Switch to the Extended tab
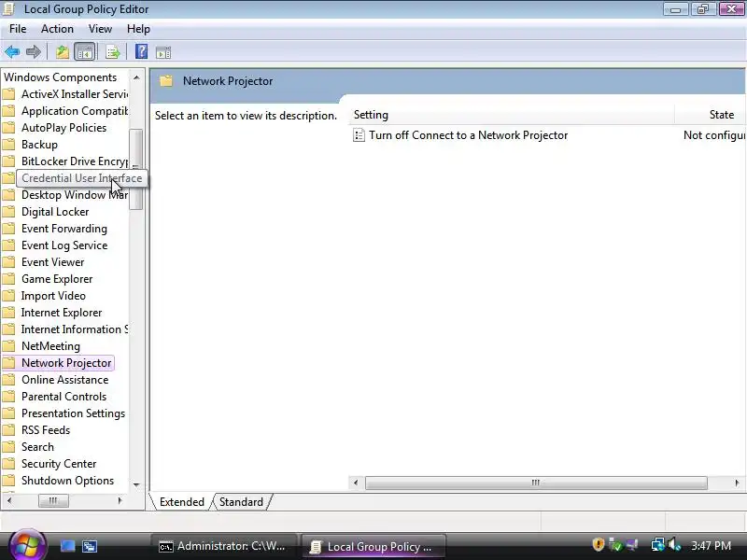Viewport: 747px width, 560px height. click(x=181, y=502)
